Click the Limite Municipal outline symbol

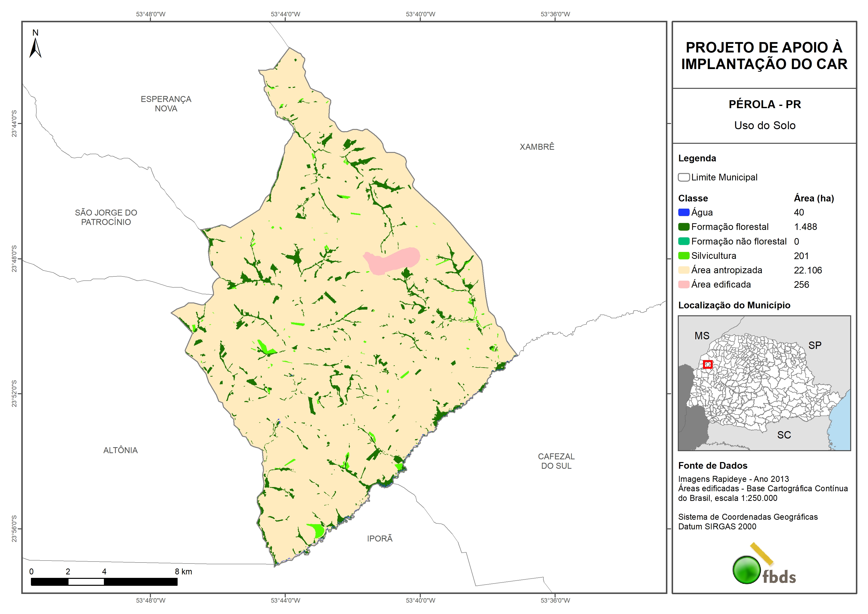coord(683,177)
